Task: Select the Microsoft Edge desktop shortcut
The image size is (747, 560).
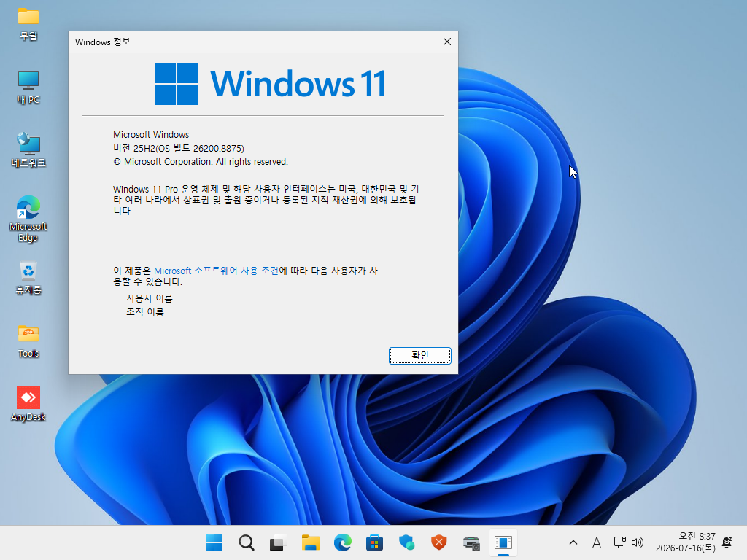Action: (x=28, y=219)
